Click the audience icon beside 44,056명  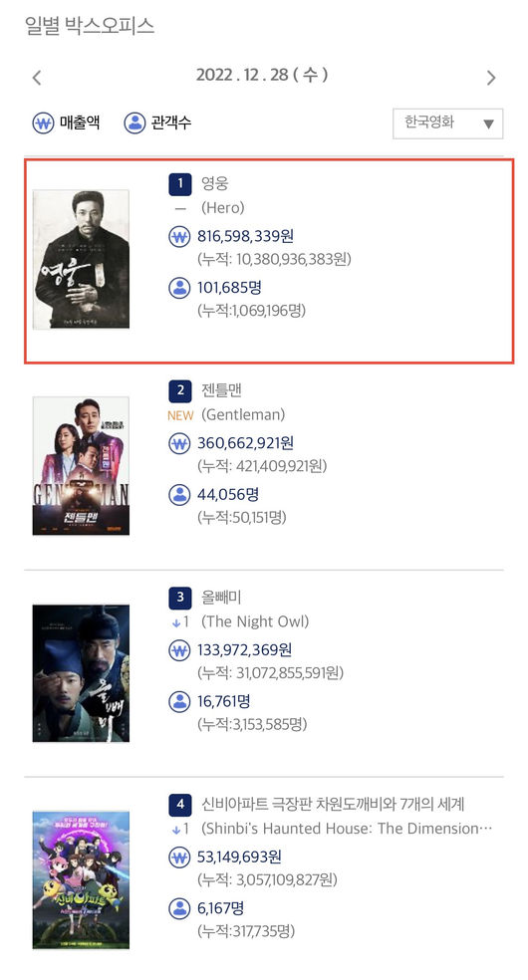(179, 495)
